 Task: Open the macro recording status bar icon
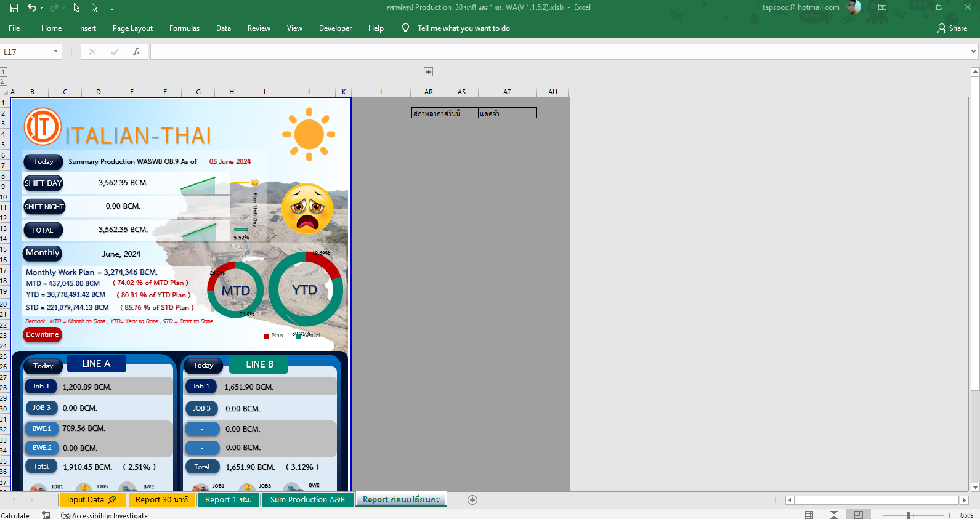(46, 515)
